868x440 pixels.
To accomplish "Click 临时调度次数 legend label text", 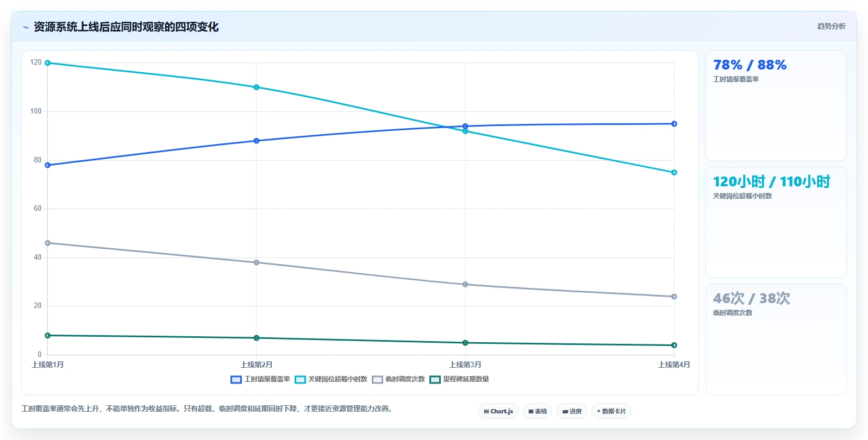I will [x=405, y=379].
